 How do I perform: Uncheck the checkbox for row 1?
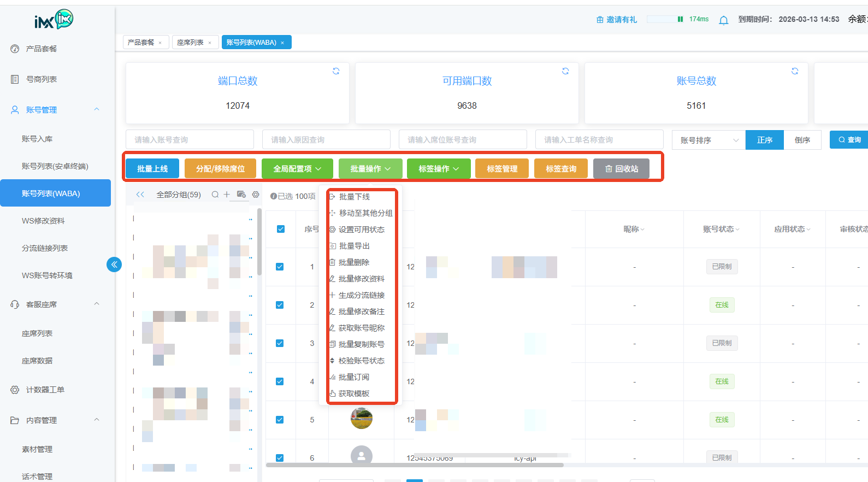[x=280, y=267]
